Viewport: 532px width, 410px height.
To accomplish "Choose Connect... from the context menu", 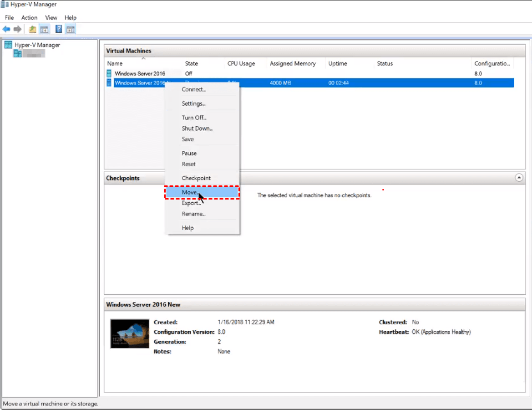I will 202,89.
